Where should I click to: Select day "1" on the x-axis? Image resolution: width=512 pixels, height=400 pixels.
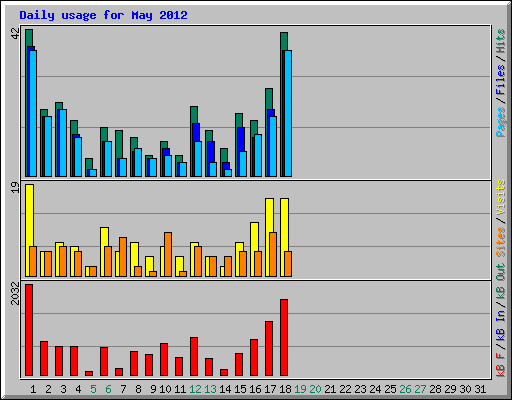point(33,389)
